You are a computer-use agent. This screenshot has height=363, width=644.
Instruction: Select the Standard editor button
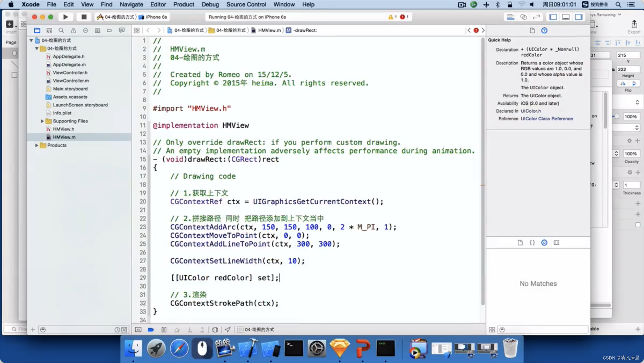coord(510,17)
